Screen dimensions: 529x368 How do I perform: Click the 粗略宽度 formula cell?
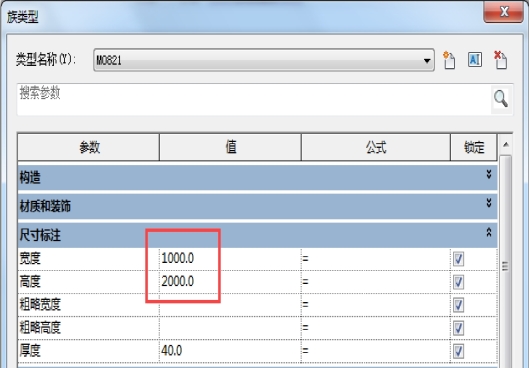375,305
